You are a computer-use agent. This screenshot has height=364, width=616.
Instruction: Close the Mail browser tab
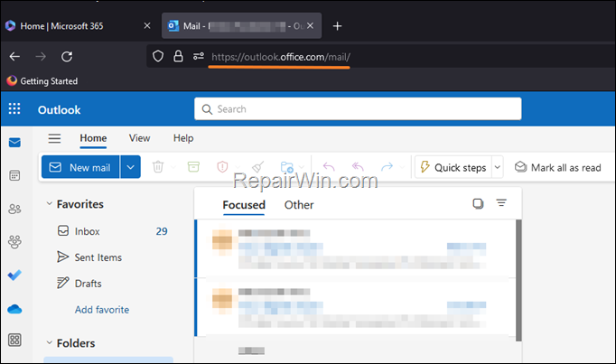[311, 25]
